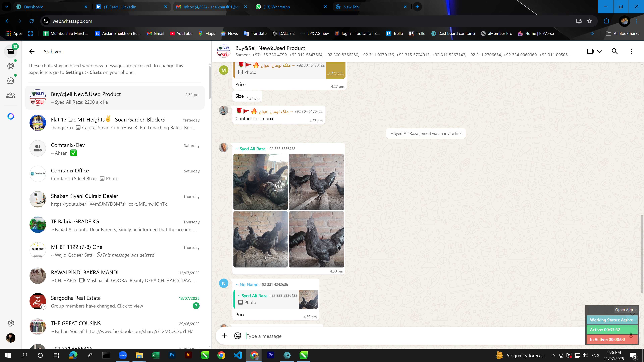The width and height of the screenshot is (644, 362).
Task: Click the Syed Ali Raza sender name
Action: tap(252, 149)
